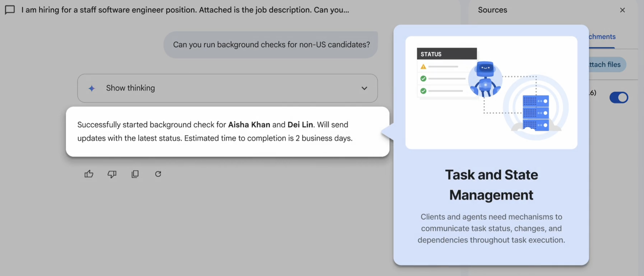Viewport: 644px width, 276px height.
Task: Select the background check question message bubble
Action: [271, 44]
